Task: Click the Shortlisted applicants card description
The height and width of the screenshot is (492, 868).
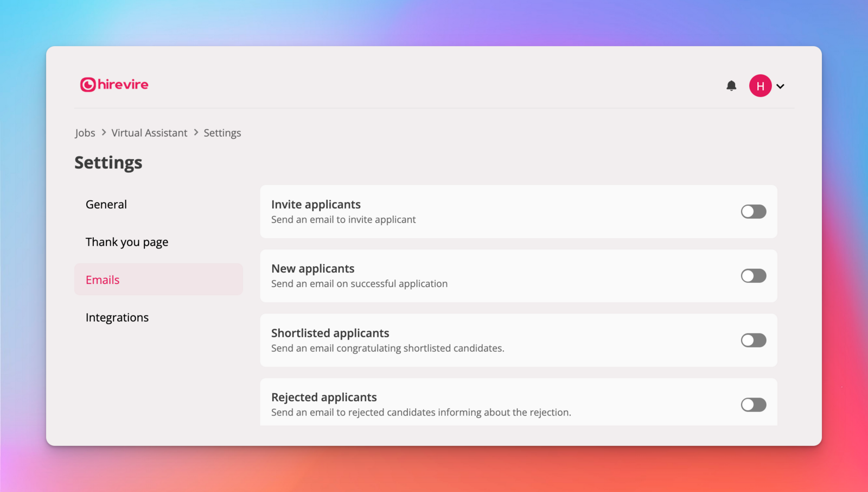Action: coord(387,349)
